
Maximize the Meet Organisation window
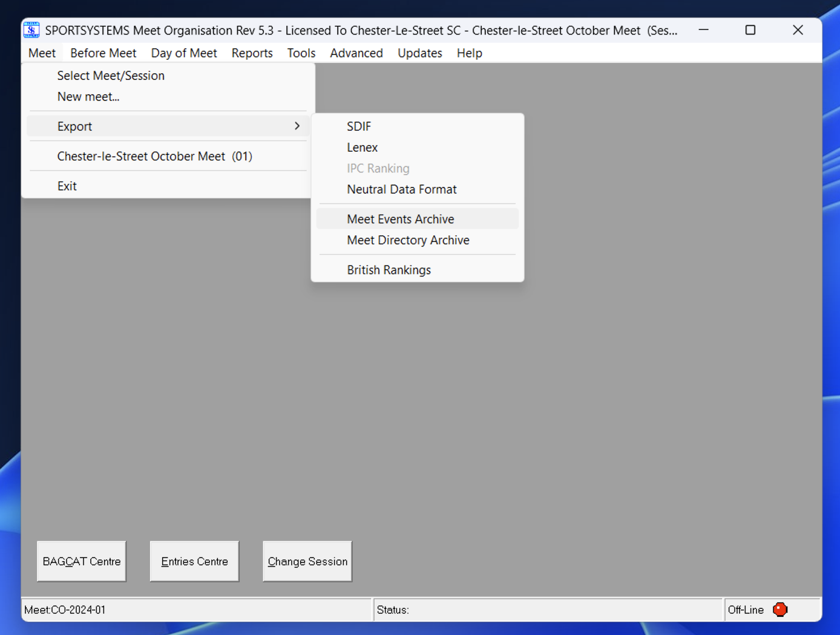750,30
